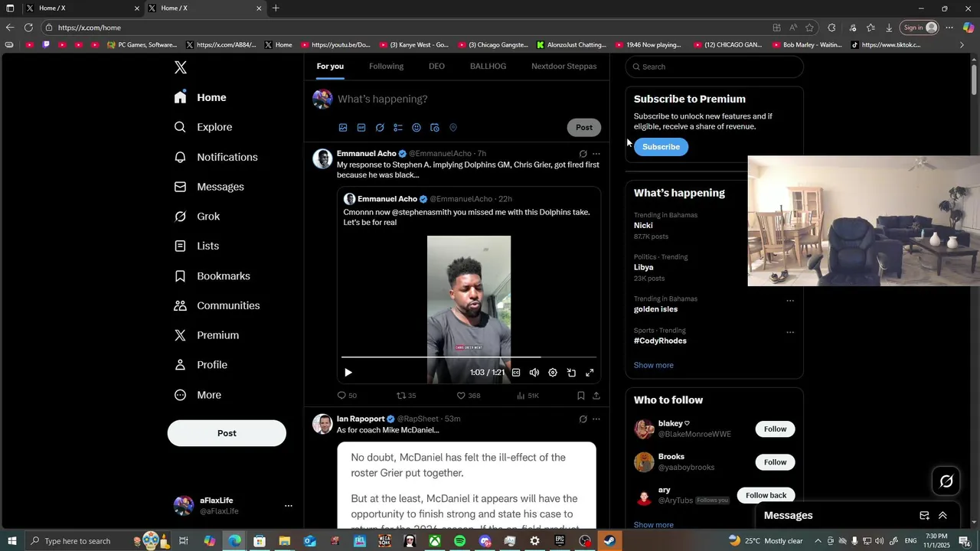Image resolution: width=980 pixels, height=551 pixels.
Task: Switch to the DEO tab
Action: click(436, 67)
